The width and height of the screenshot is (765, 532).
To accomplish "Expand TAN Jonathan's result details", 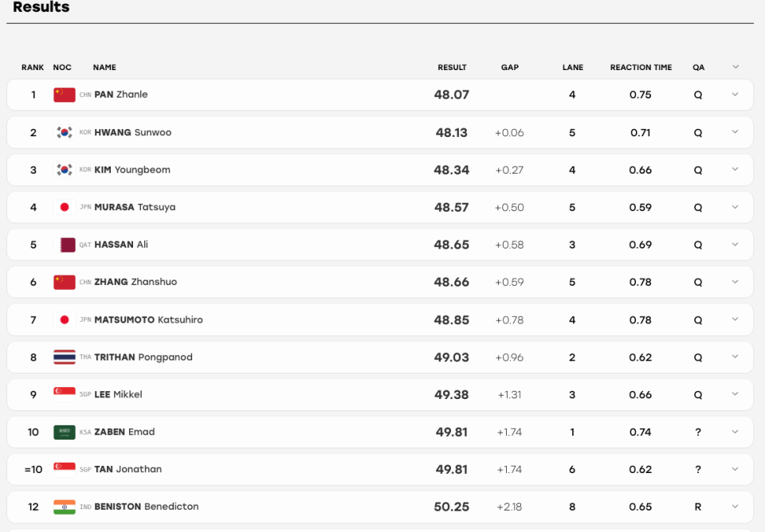I will click(736, 469).
